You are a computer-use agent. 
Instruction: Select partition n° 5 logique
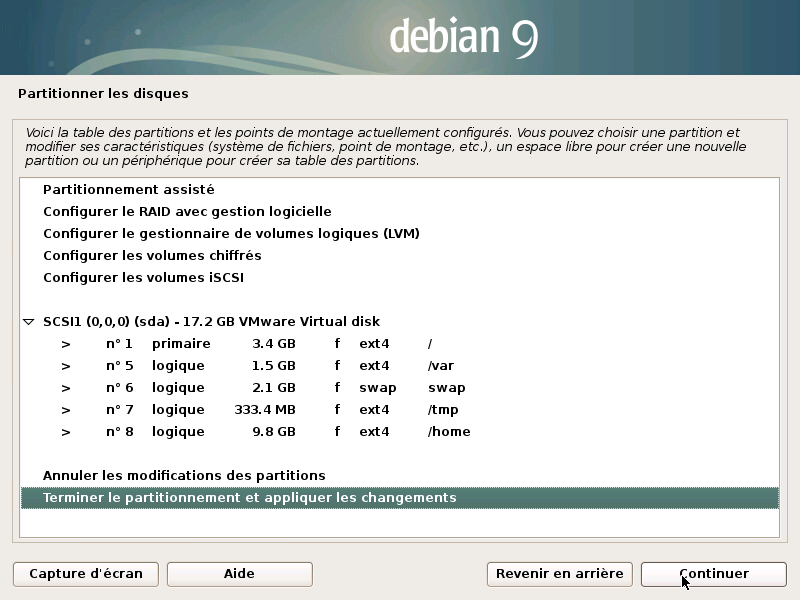click(x=399, y=366)
